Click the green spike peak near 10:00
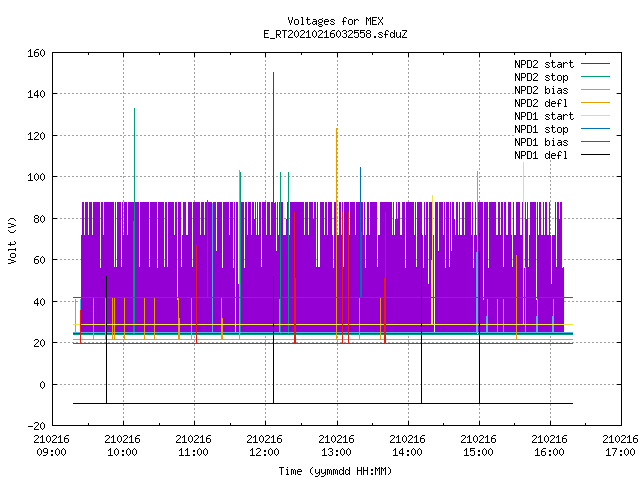 (134, 109)
